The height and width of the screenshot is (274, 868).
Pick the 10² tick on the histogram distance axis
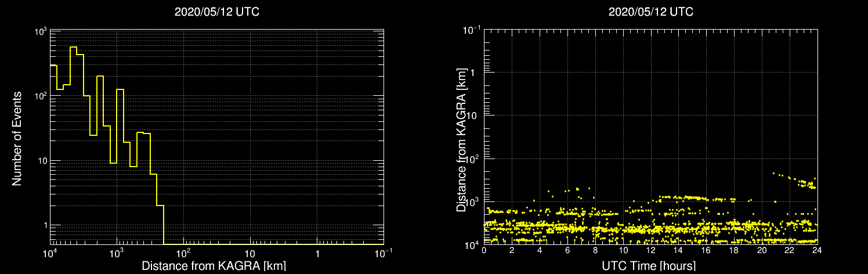tap(184, 254)
